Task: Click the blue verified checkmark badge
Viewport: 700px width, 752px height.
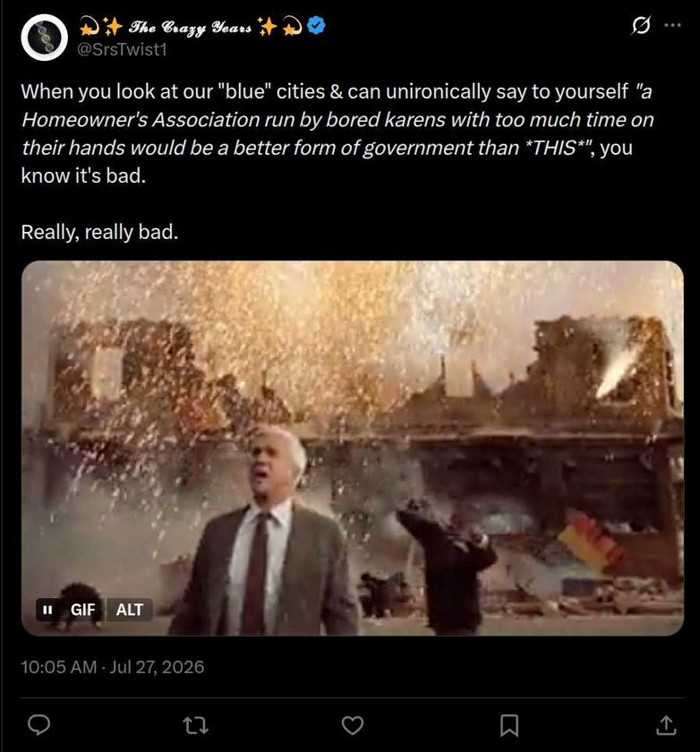Action: coord(316,25)
